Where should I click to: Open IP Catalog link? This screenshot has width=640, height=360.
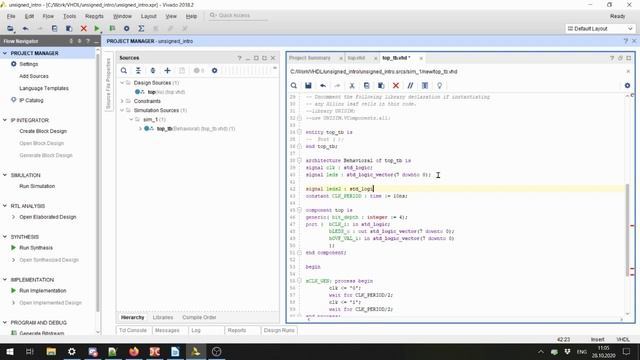(31, 100)
